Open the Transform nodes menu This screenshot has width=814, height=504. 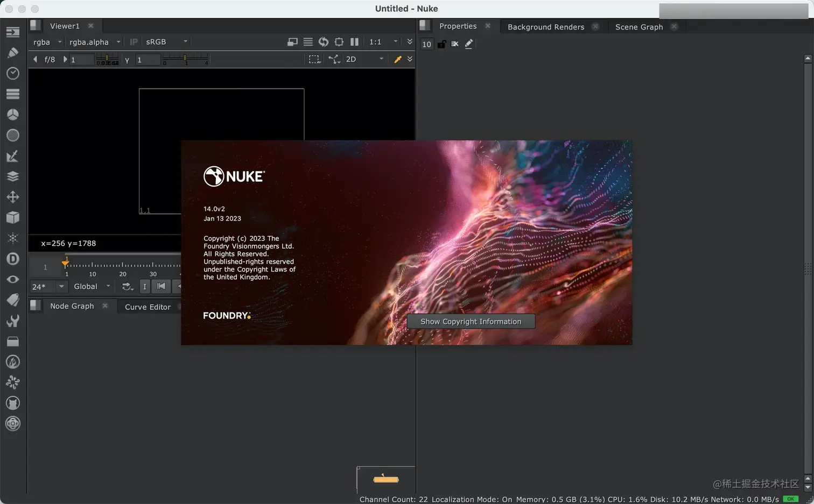pyautogui.click(x=12, y=197)
